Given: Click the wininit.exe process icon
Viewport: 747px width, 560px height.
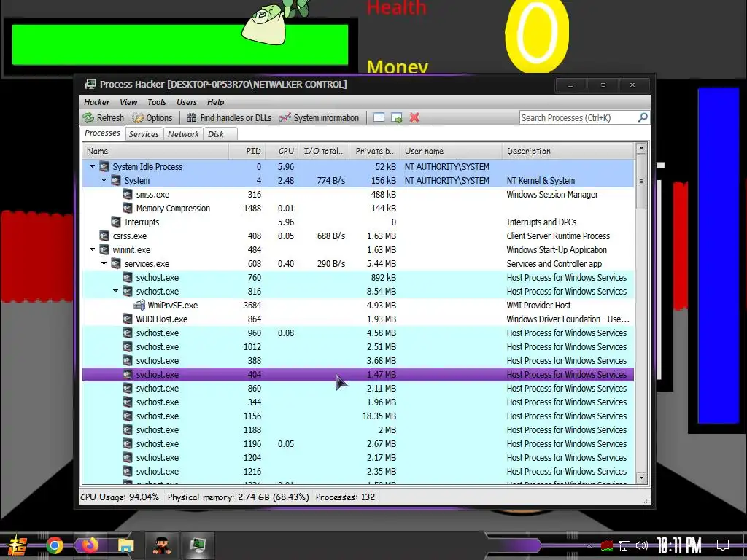Looking at the screenshot, I should 104,249.
